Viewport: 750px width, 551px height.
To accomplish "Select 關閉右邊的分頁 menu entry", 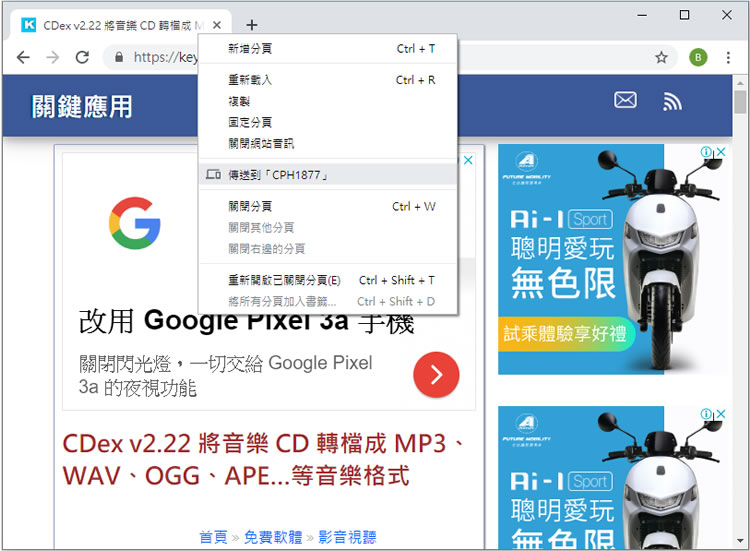I will (328, 248).
